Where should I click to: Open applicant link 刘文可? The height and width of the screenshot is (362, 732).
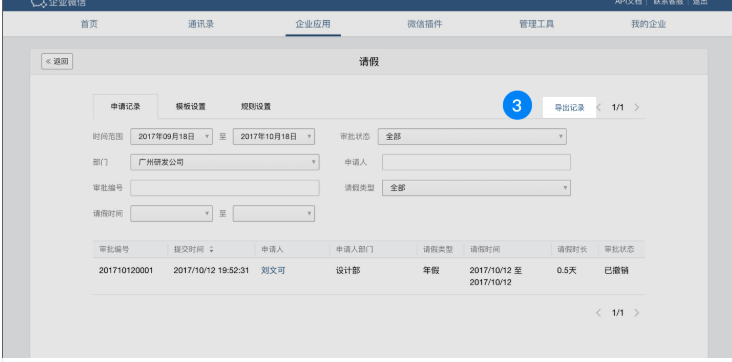click(273, 270)
